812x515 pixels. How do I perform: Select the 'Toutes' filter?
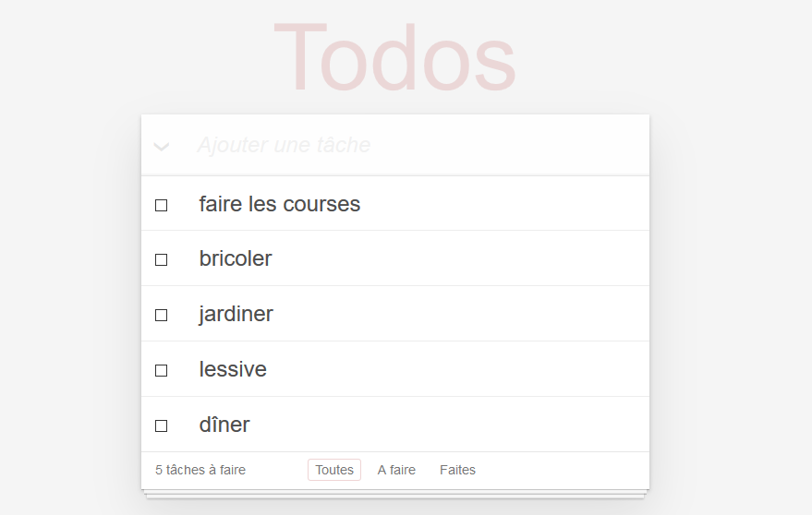334,470
